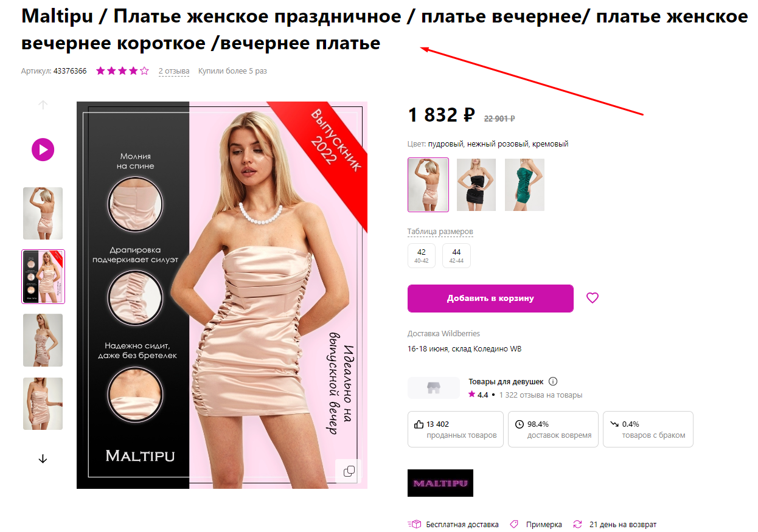
Task: Click the seller store placeholder icon
Action: pyautogui.click(x=434, y=388)
